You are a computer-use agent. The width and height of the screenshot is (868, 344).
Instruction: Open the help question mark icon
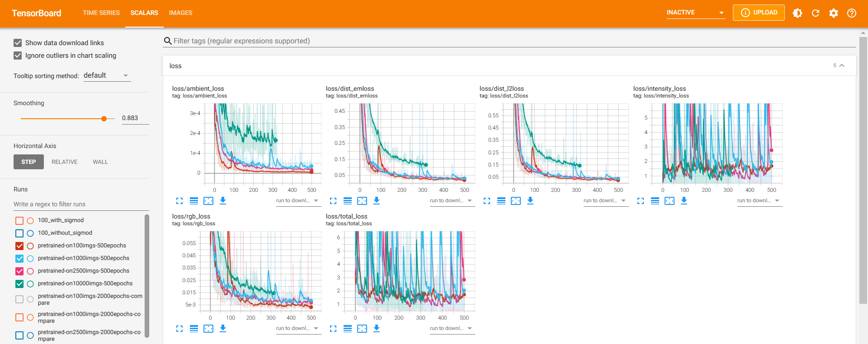tap(852, 13)
